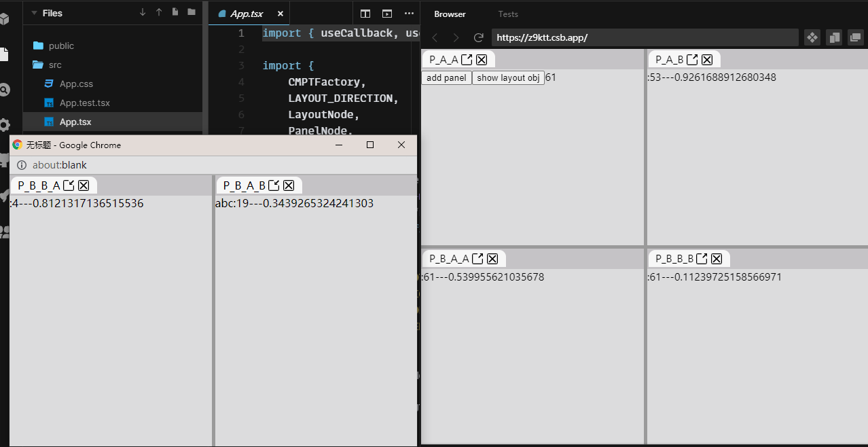Minimize the Google Chrome popup window

(x=339, y=145)
